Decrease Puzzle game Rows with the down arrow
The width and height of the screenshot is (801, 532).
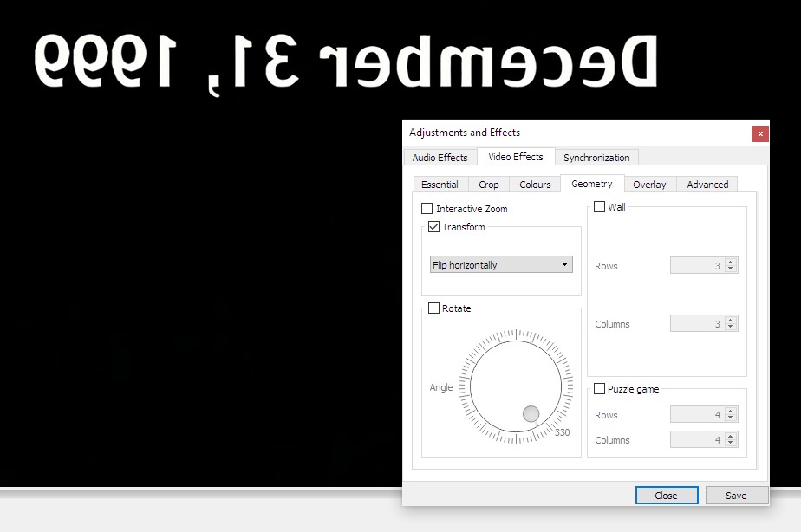731,418
